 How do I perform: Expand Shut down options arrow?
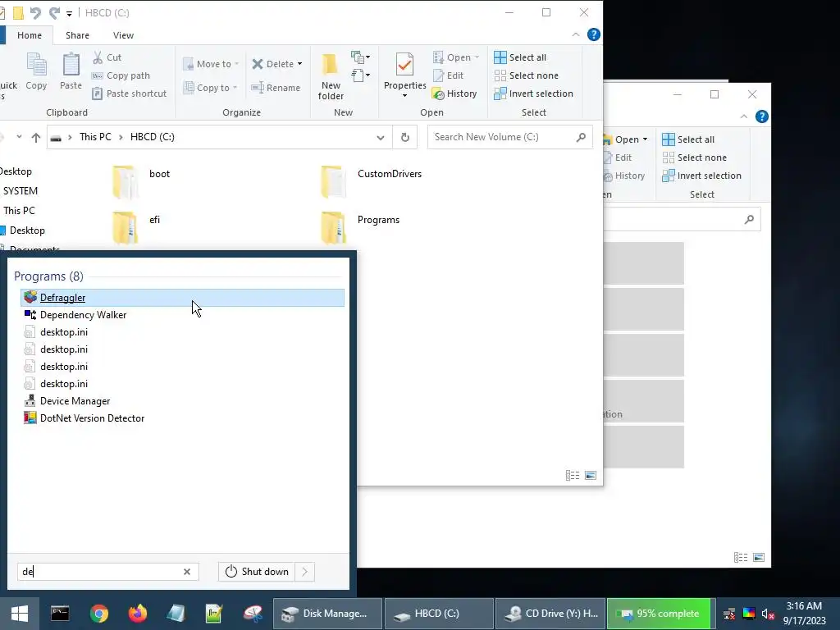tap(305, 572)
